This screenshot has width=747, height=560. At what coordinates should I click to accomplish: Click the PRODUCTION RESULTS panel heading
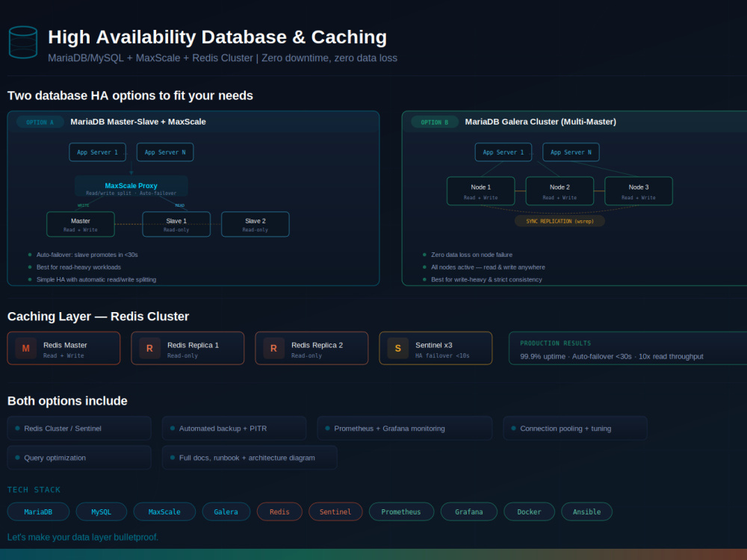coord(556,343)
